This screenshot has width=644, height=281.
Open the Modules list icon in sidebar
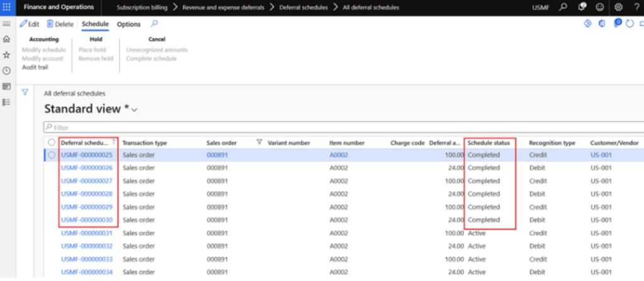pos(7,102)
